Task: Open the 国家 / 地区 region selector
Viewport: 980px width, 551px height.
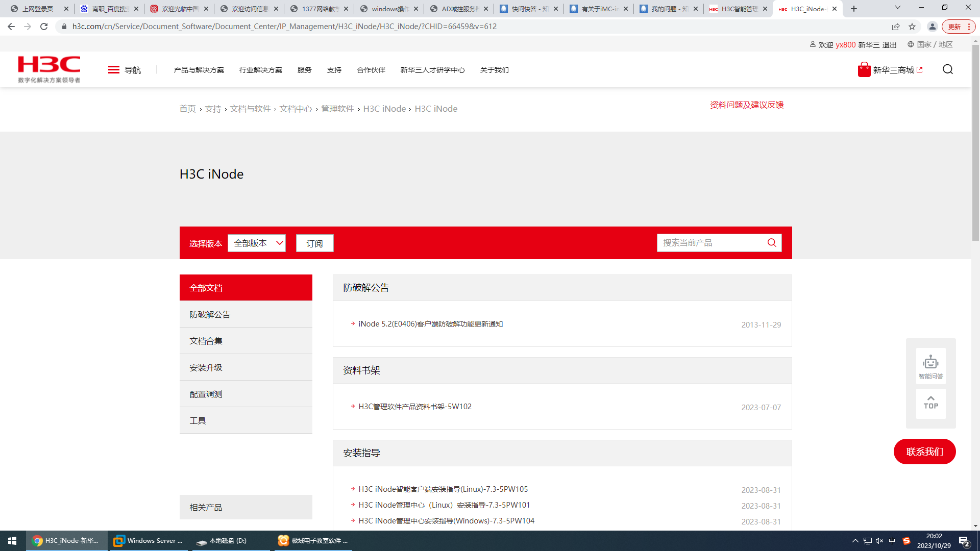Action: tap(930, 44)
